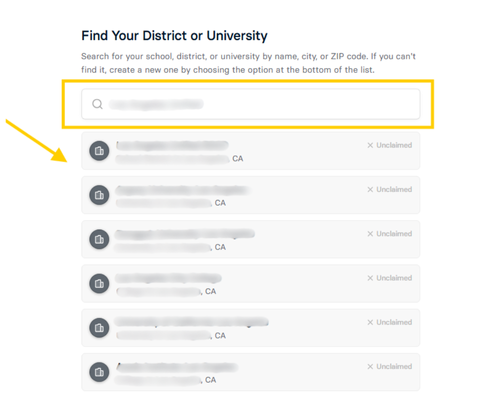Select the building icon of sixth result
Viewport: 483px width, 400px height.
click(99, 372)
